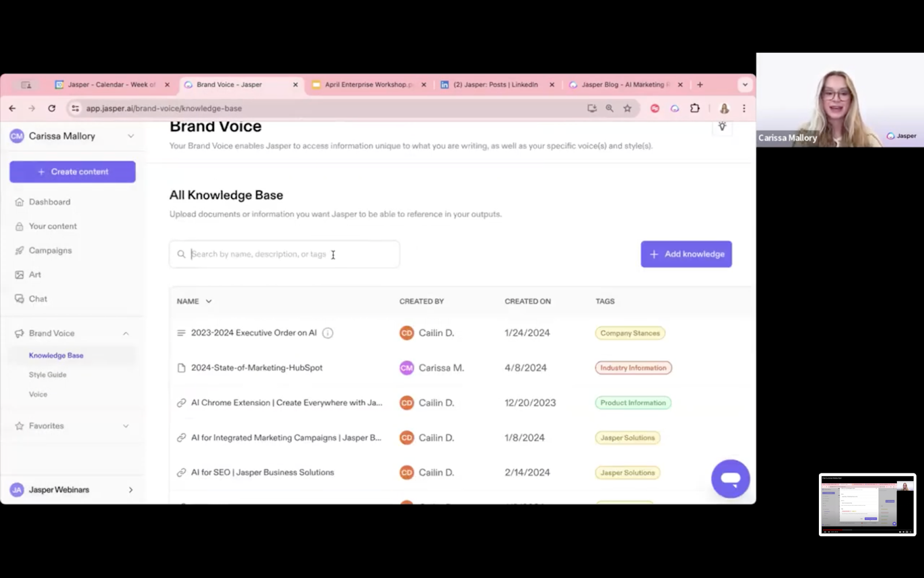Viewport: 924px width, 578px height.
Task: Expand the Favorites section chevron
Action: click(126, 426)
